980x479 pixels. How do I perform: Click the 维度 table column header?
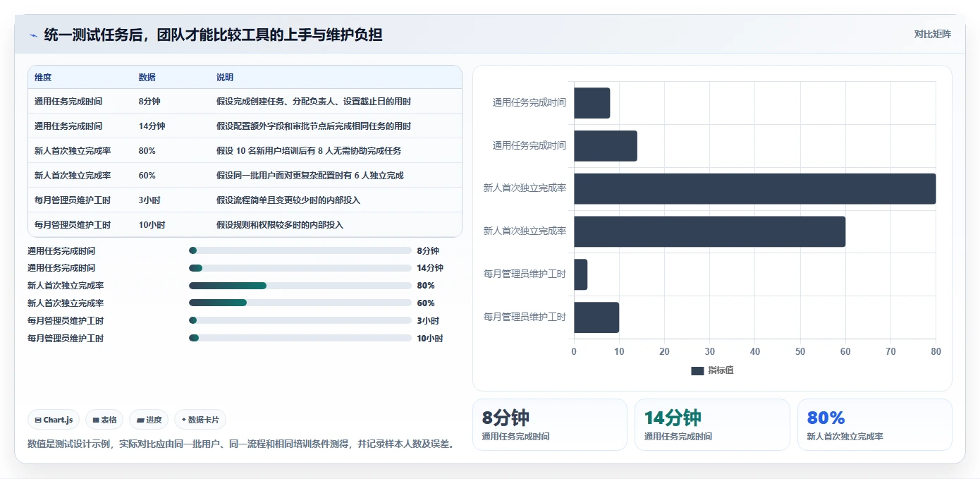click(43, 78)
